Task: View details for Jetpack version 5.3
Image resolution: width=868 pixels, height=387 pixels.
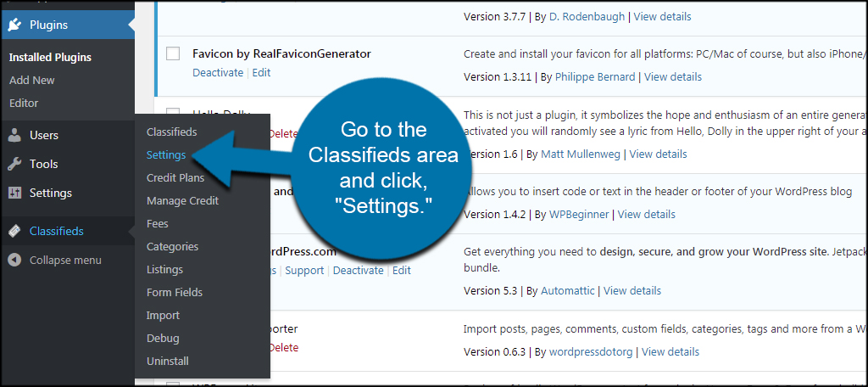Action: click(632, 290)
